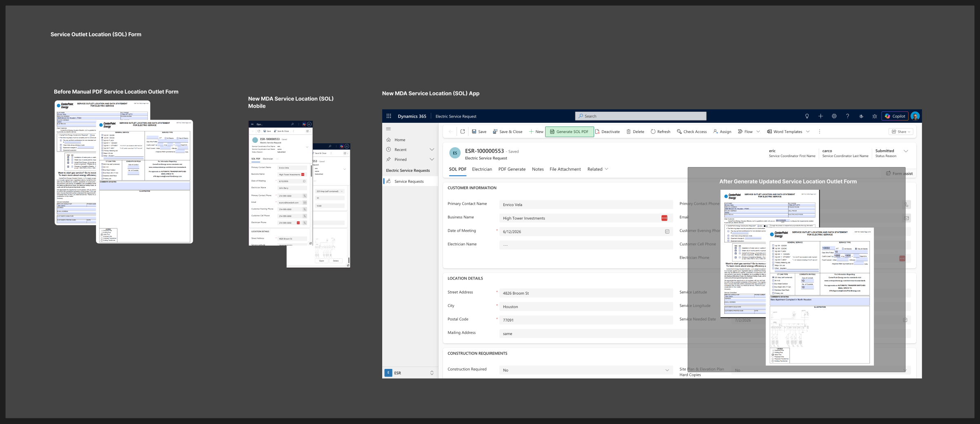Screen dimensions: 980x424
Task: Open record in new window icon
Action: tap(463, 132)
